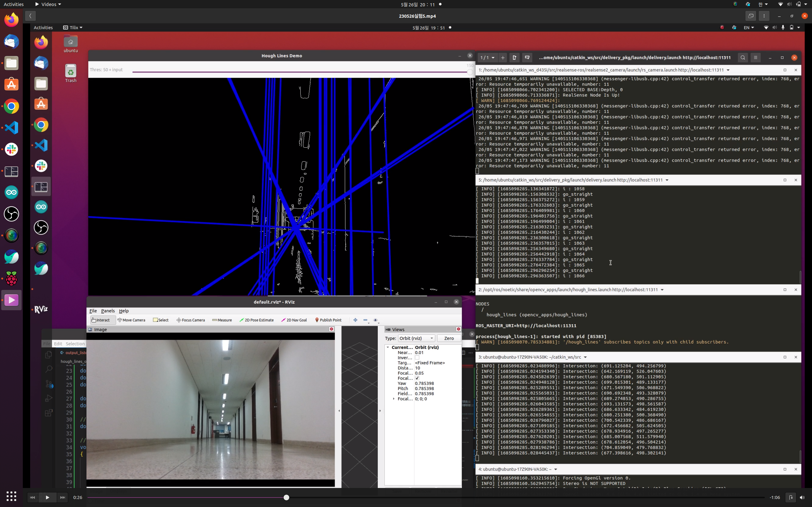
Task: Launch OBS Studio from the dock
Action: click(x=11, y=214)
